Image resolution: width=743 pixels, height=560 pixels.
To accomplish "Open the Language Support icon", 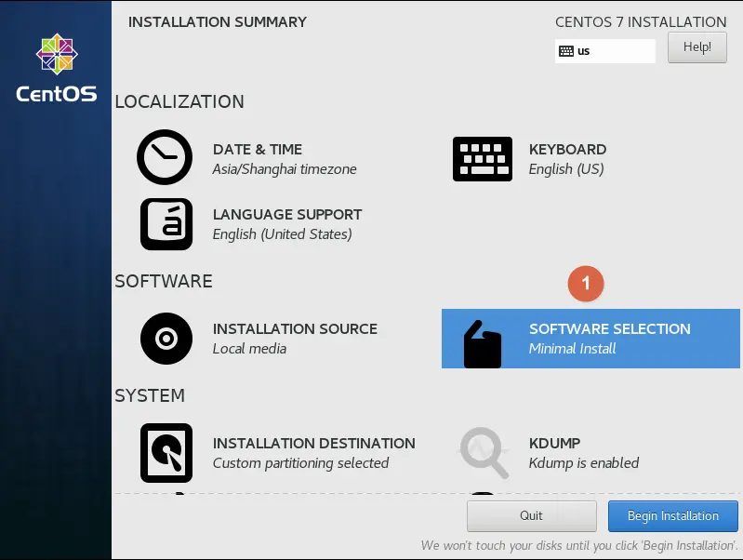I will (x=166, y=224).
